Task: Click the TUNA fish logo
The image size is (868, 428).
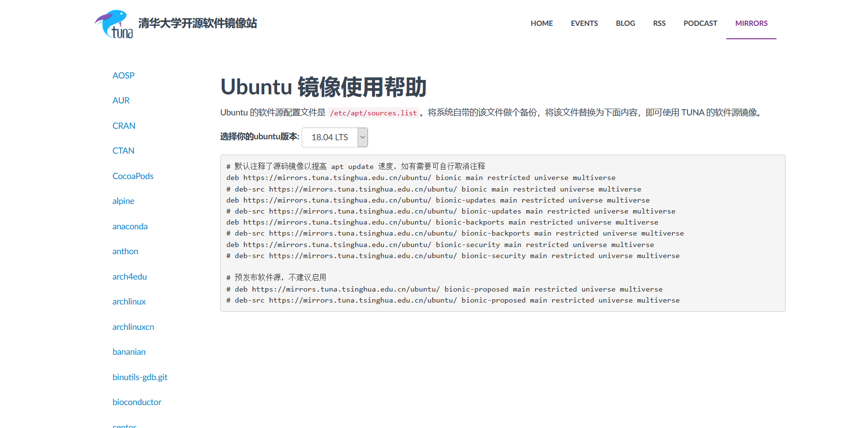Action: tap(114, 24)
